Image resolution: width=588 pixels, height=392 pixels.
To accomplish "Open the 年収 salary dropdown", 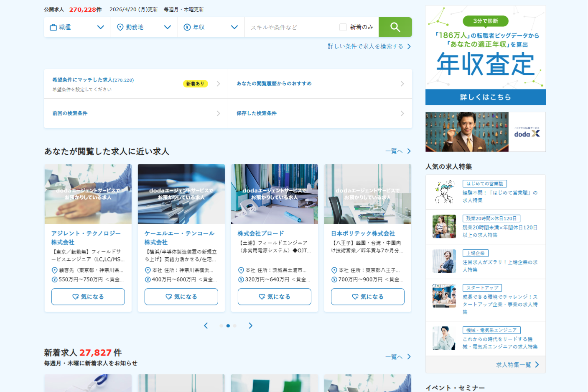I will coord(211,27).
